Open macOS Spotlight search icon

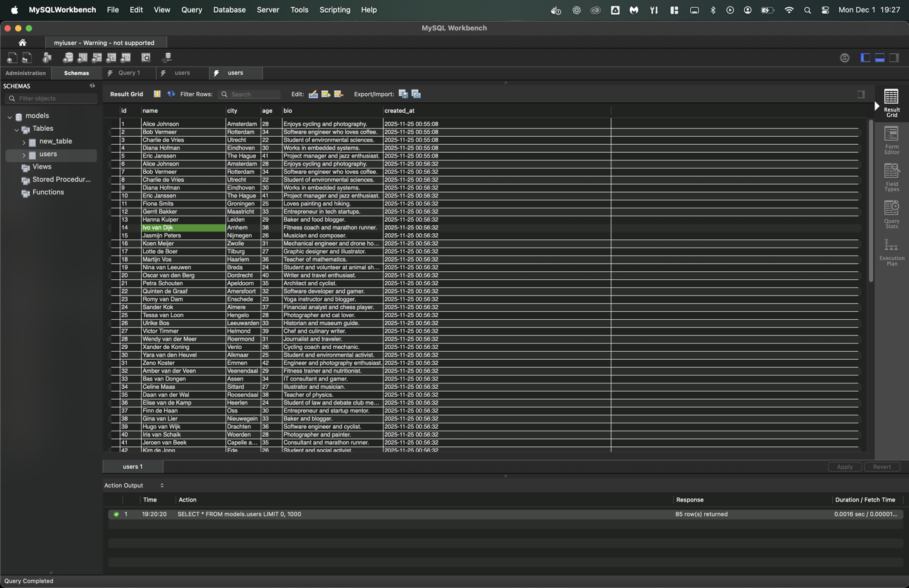tap(807, 10)
